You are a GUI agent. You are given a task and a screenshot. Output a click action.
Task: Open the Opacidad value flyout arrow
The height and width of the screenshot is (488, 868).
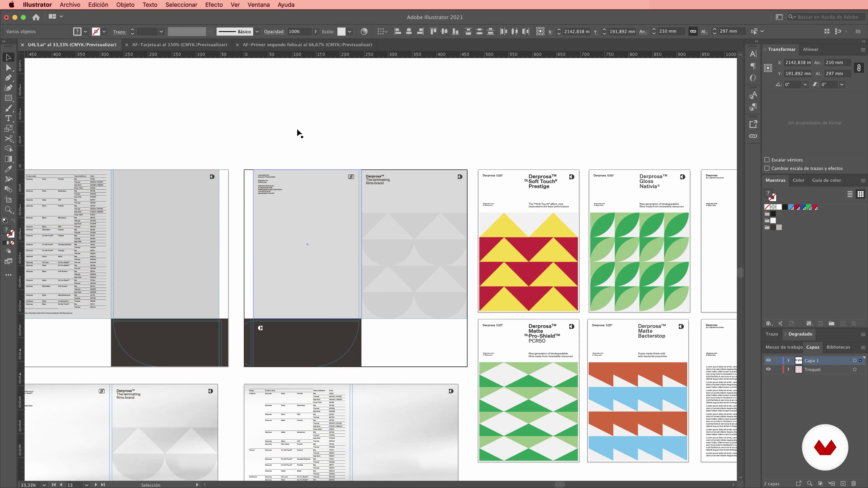[315, 31]
